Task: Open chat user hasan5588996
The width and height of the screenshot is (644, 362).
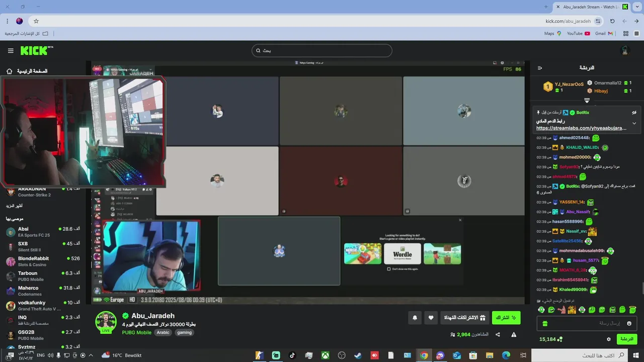Action: coord(568,222)
